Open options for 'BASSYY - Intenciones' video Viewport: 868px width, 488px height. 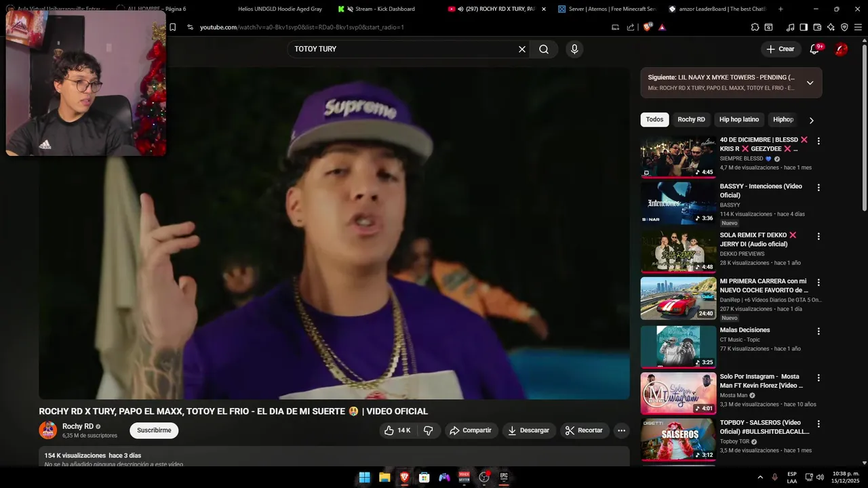coord(818,187)
